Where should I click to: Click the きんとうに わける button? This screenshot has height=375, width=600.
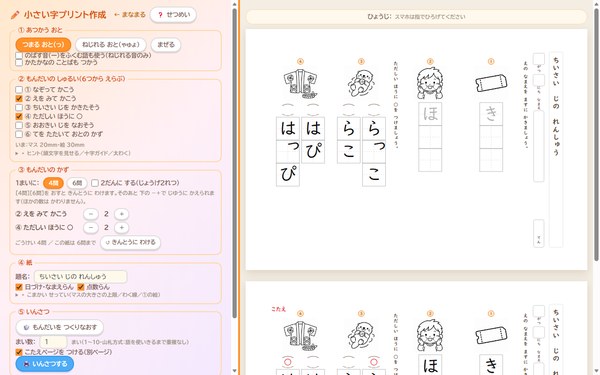[130, 242]
